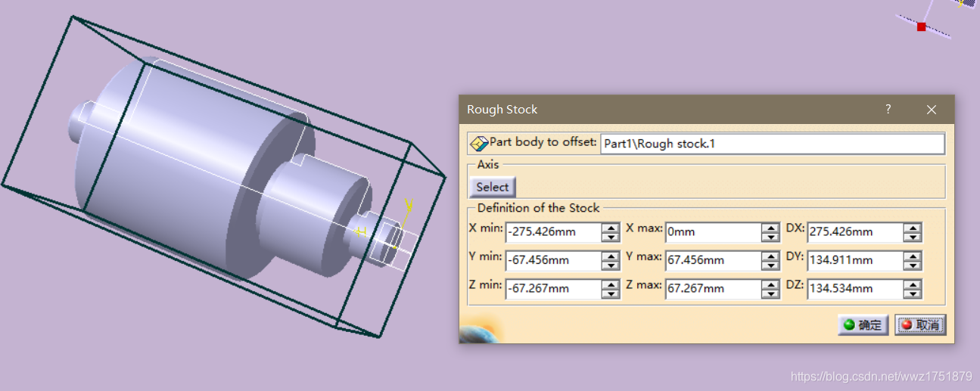Click the Y max value field
The width and height of the screenshot is (980, 391).
tap(712, 260)
